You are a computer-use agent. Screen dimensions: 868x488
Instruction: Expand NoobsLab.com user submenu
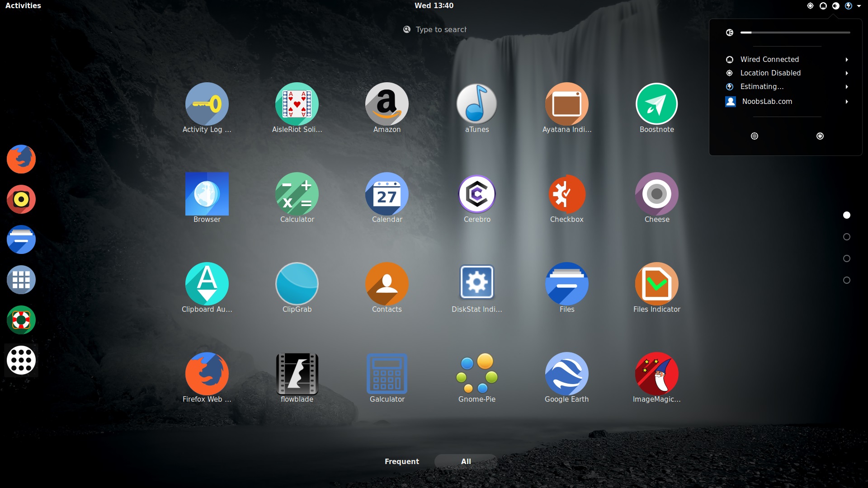pyautogui.click(x=787, y=101)
